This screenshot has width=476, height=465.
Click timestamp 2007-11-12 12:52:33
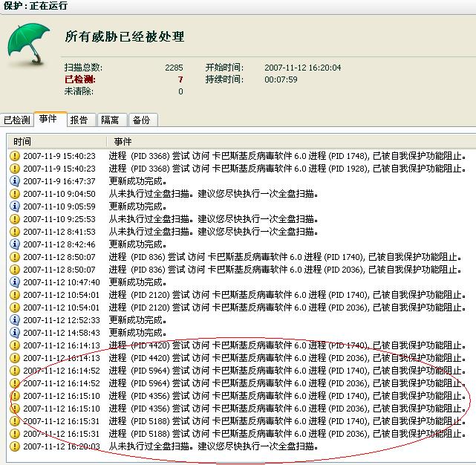pos(62,320)
